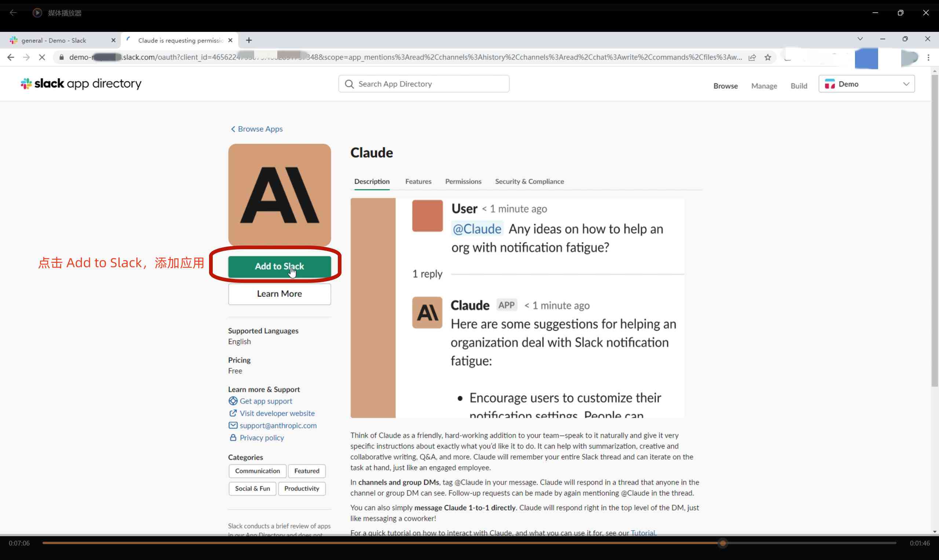
Task: Click the Add to Slack green button
Action: 279,266
